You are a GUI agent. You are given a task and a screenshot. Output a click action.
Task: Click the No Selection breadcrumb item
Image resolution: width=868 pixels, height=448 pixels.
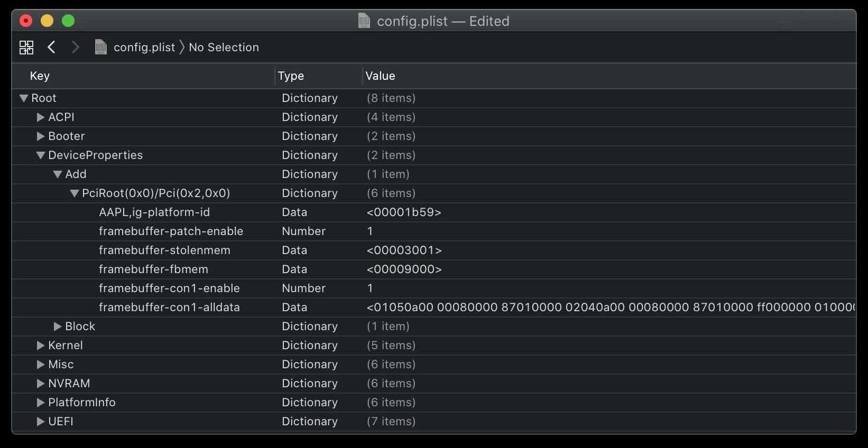[224, 47]
